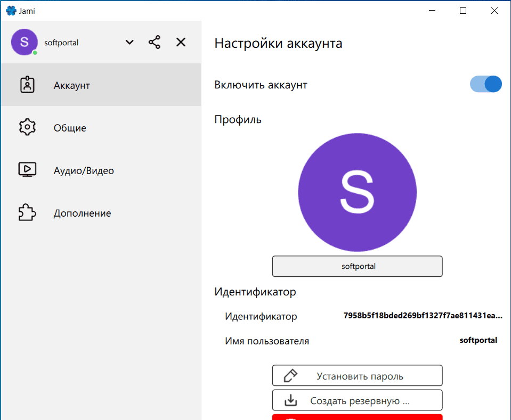Switch to the Дополнение settings tab

click(x=101, y=212)
